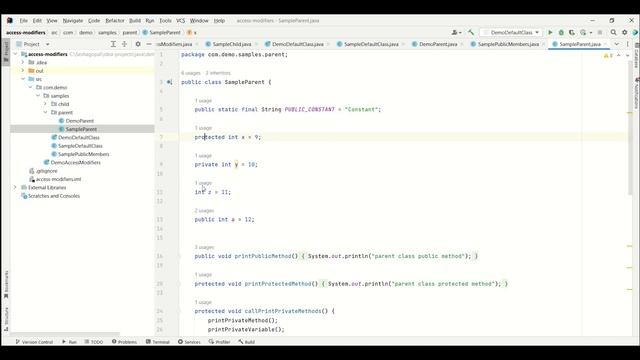Select Scratches and Consoles node
The width and height of the screenshot is (640, 360).
click(54, 196)
